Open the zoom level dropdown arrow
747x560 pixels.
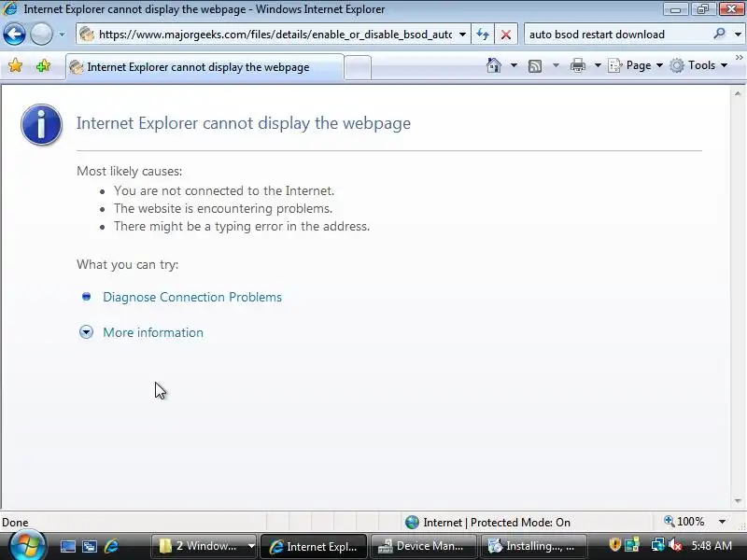(x=722, y=522)
